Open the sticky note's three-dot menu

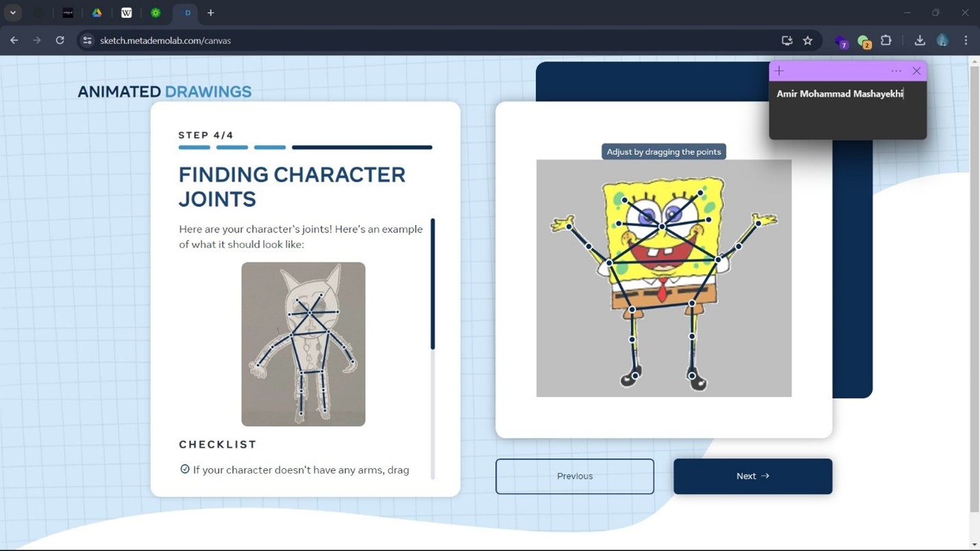[x=896, y=71]
